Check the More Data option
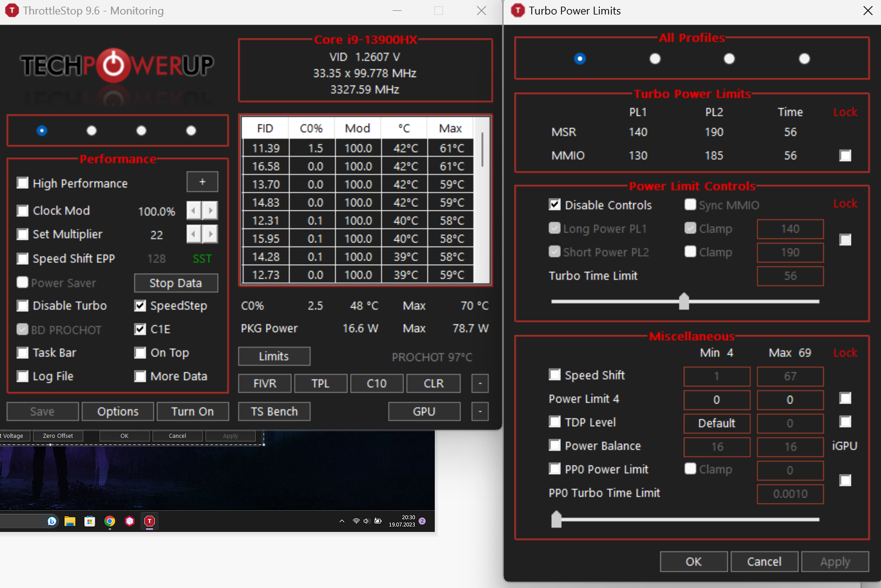 (x=141, y=376)
